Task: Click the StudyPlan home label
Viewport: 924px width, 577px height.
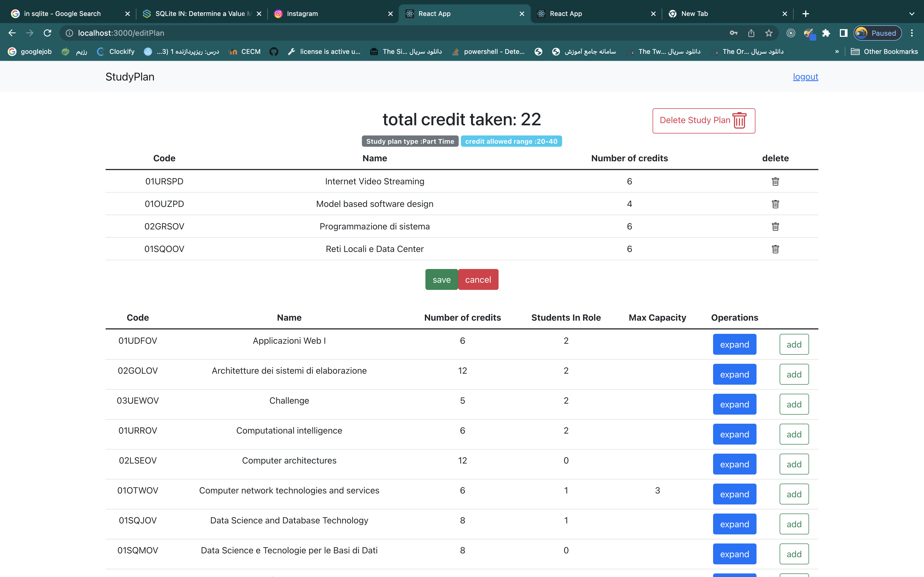Action: pyautogui.click(x=130, y=76)
